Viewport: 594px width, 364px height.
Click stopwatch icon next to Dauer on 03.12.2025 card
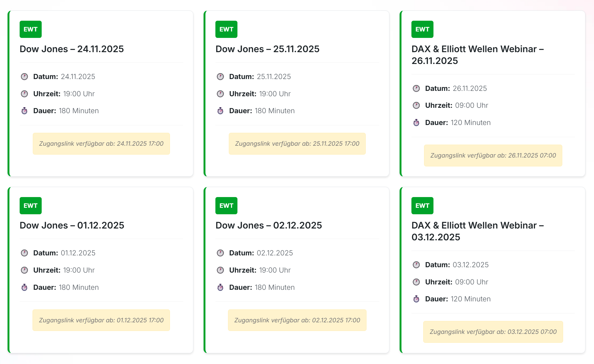coord(416,299)
